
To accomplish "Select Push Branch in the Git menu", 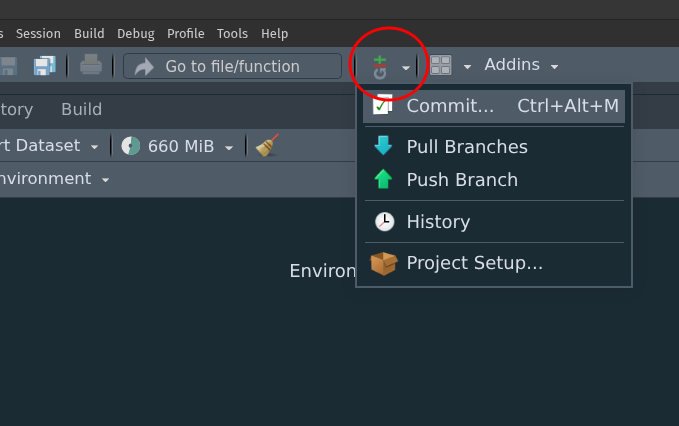I will 461,180.
